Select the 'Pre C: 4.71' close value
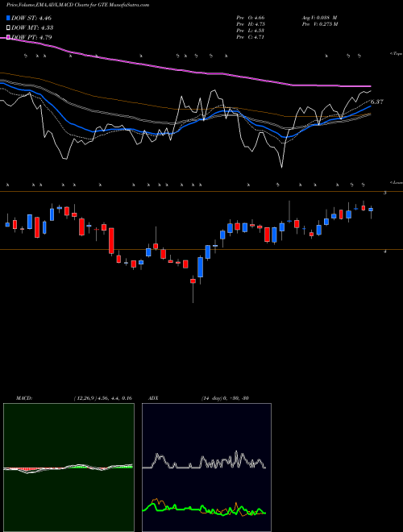403x532 pixels. pos(251,37)
